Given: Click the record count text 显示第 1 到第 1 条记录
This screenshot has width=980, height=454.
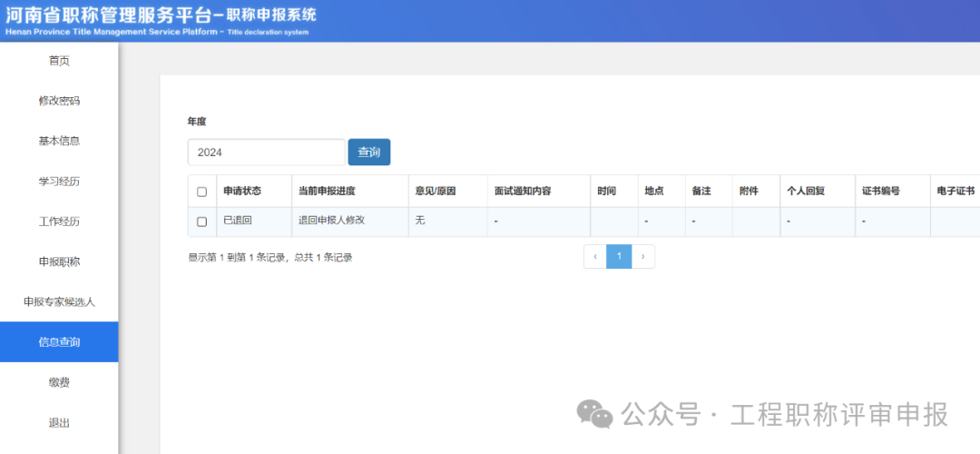Looking at the screenshot, I should [270, 257].
